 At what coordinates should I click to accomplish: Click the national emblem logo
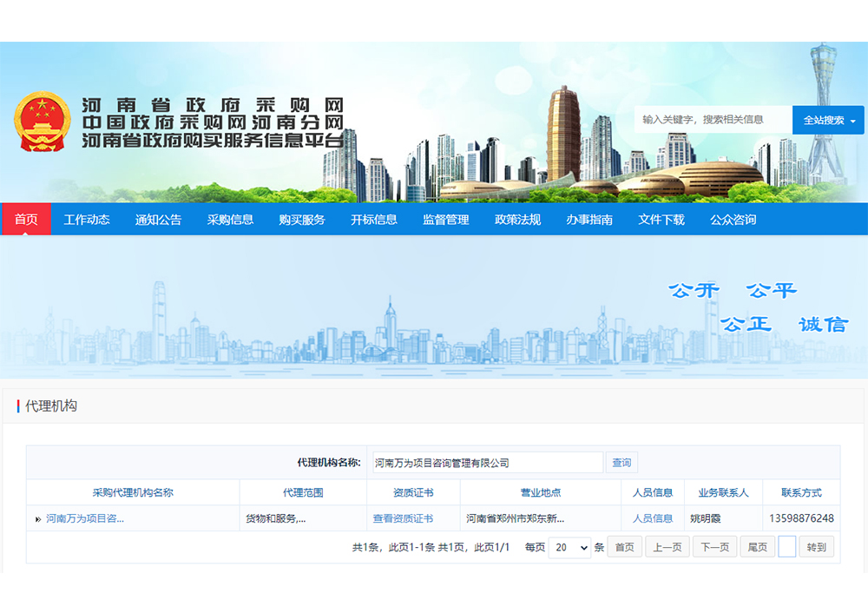tap(42, 122)
